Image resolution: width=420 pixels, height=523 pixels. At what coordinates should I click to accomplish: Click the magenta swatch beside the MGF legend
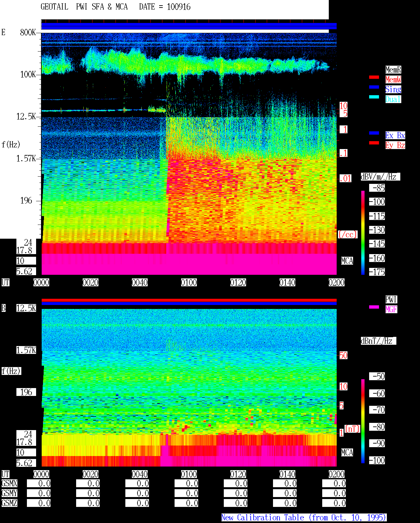pyautogui.click(x=374, y=307)
